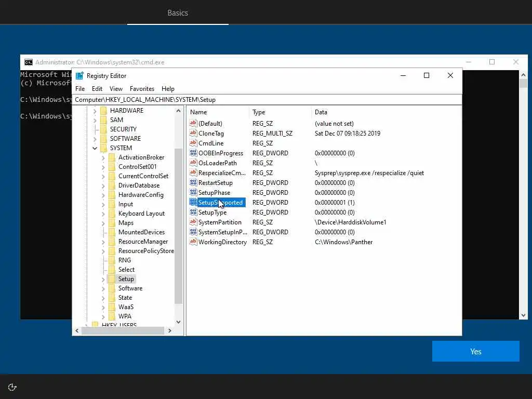532x399 pixels.
Task: Expand the Setup key
Action: point(103,279)
